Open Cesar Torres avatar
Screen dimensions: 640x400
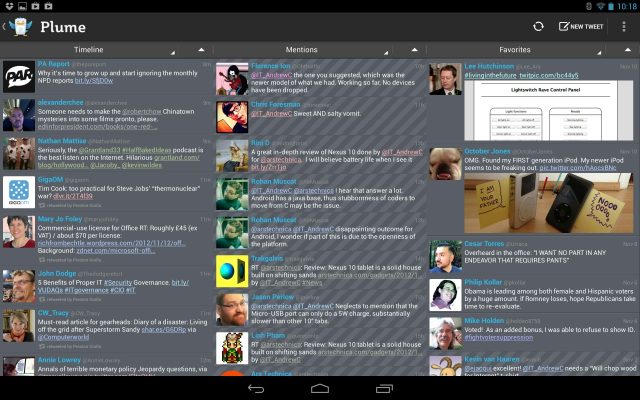(445, 256)
